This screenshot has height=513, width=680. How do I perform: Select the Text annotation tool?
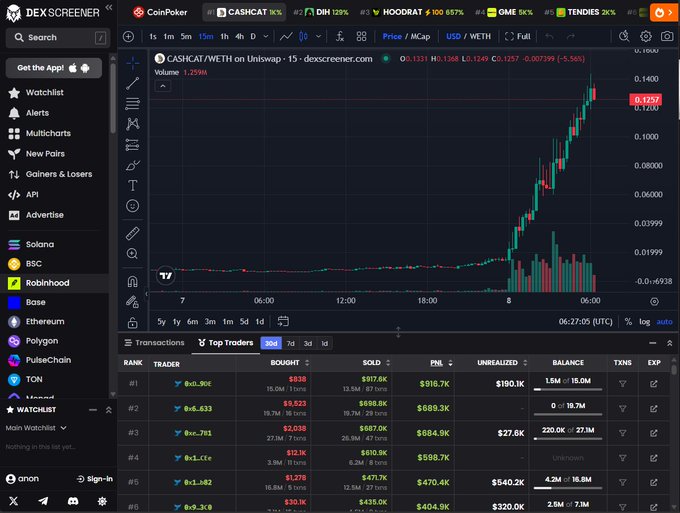[x=133, y=186]
